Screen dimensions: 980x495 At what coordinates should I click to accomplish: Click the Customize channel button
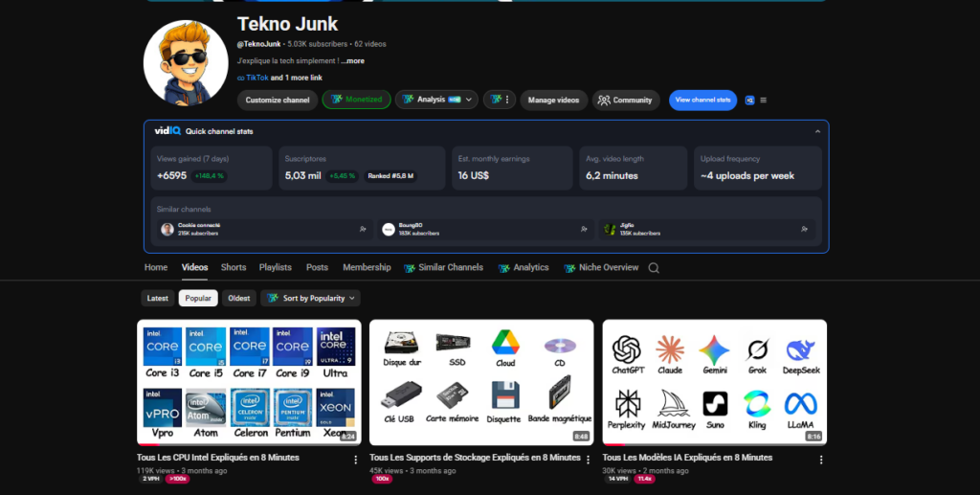(278, 100)
